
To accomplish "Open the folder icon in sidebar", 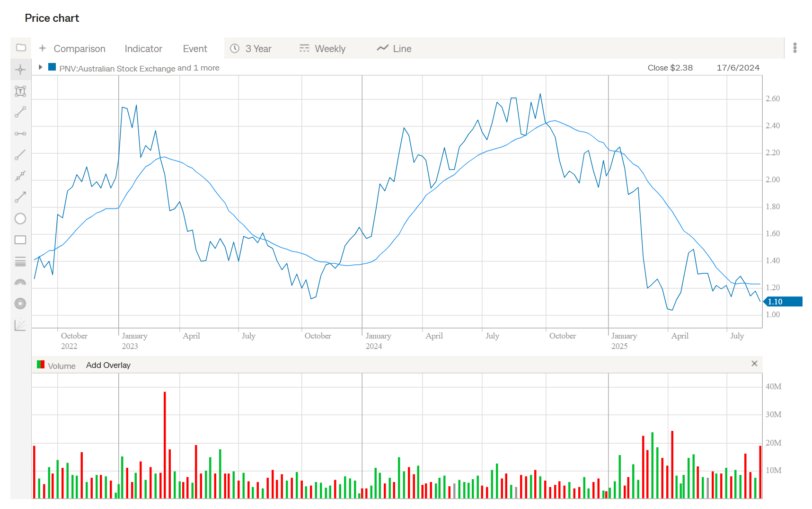I will coord(21,48).
